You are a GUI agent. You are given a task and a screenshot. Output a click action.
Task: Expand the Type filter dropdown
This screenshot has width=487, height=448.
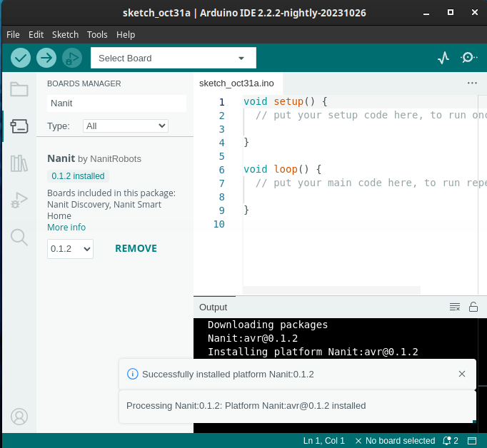126,126
